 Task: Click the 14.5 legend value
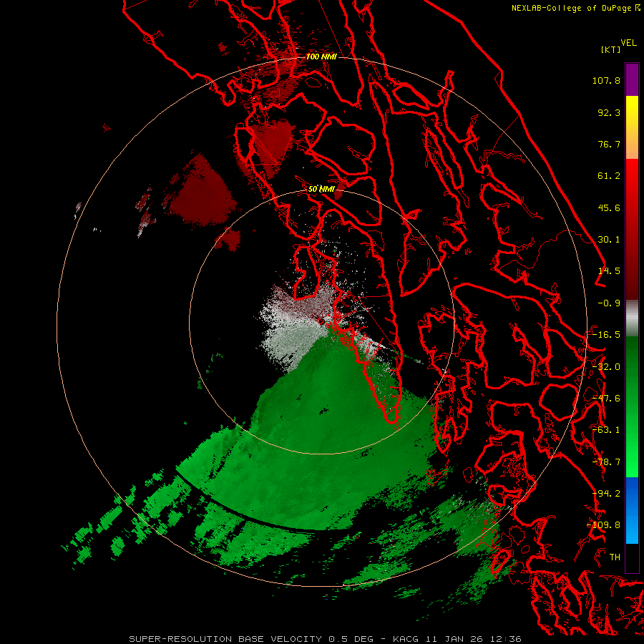[x=609, y=271]
